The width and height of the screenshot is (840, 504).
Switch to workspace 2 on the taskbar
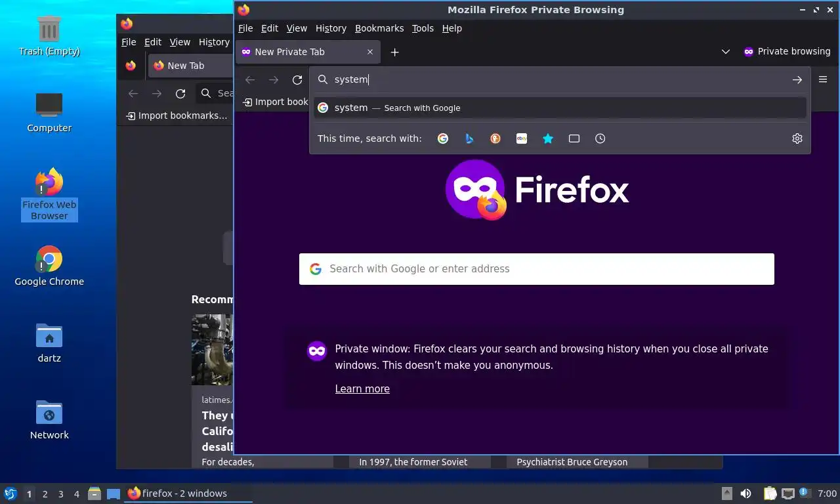click(45, 494)
